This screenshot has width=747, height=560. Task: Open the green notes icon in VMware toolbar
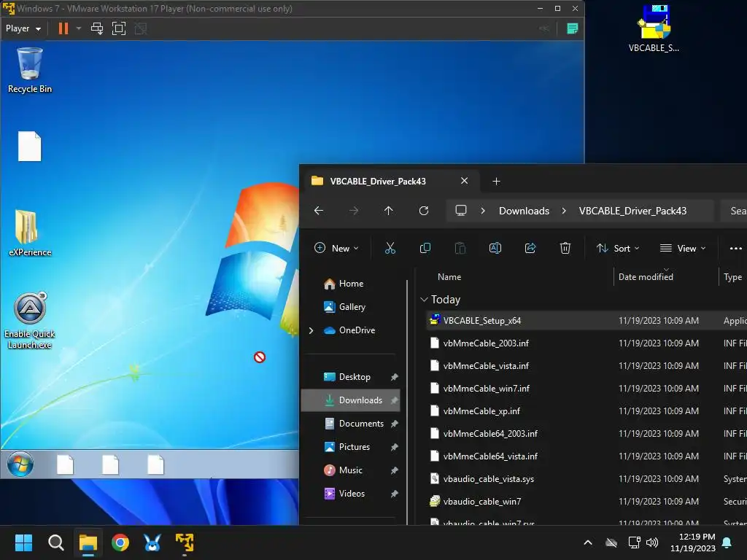[x=572, y=28]
